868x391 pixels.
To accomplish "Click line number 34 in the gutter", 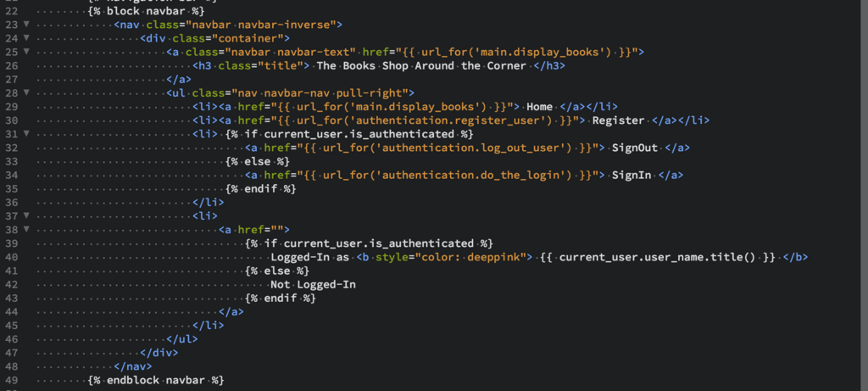I will [x=11, y=175].
